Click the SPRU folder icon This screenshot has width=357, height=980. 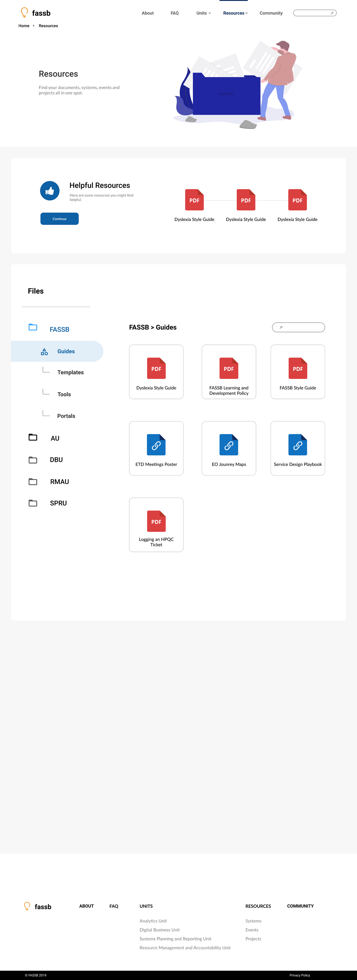[33, 503]
